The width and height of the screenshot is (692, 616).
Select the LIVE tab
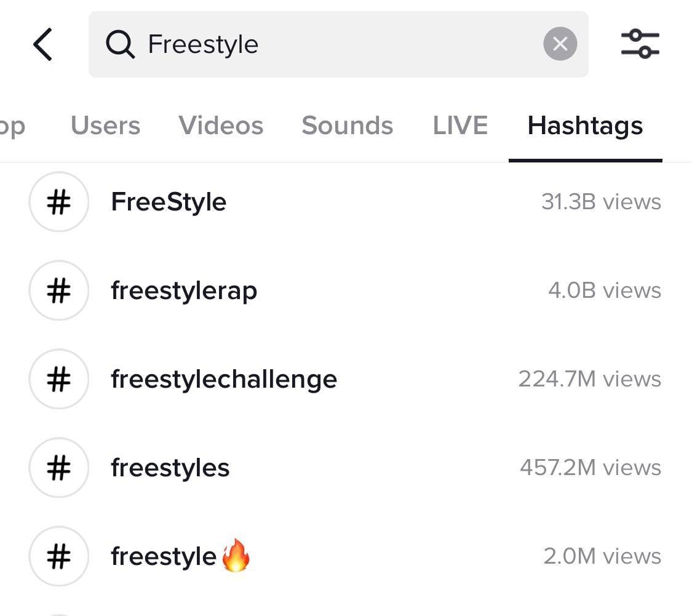(460, 126)
